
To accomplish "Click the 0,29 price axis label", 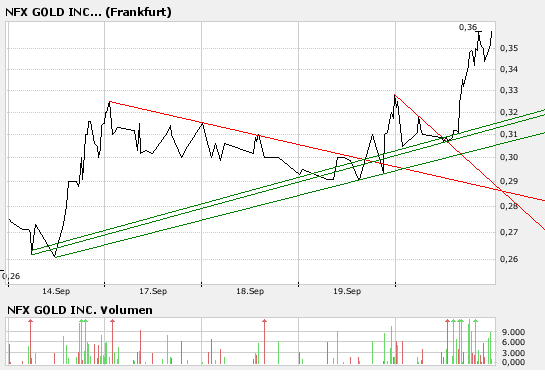I will point(509,181).
